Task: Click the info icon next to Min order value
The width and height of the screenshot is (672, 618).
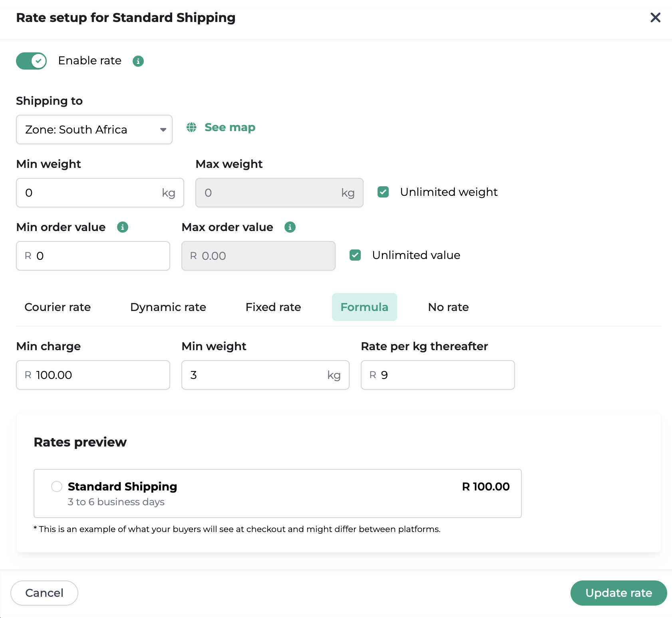Action: 123,227
